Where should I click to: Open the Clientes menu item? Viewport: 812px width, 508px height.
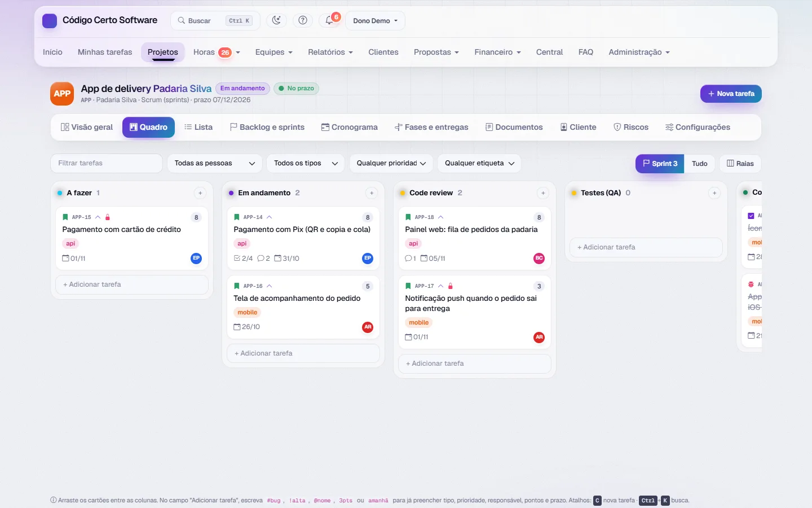(x=383, y=52)
